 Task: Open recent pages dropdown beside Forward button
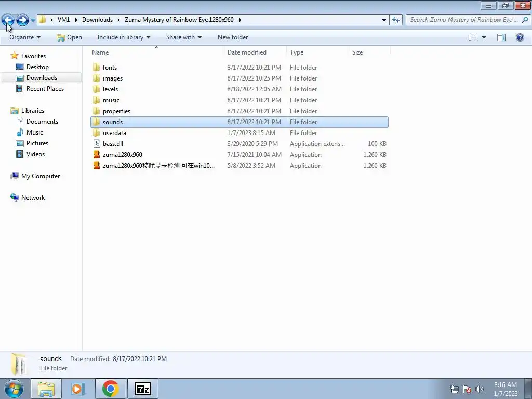[x=33, y=20]
